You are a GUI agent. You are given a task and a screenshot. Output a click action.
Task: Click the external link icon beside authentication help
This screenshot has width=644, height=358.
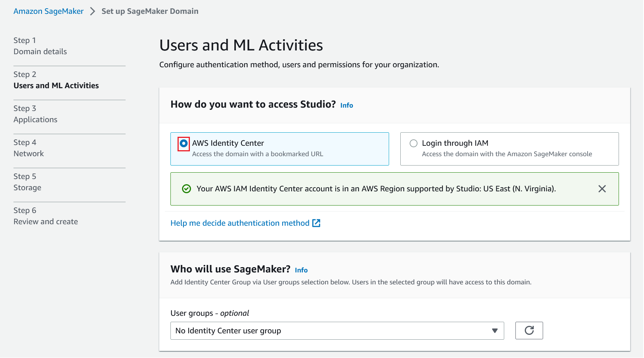tap(316, 223)
